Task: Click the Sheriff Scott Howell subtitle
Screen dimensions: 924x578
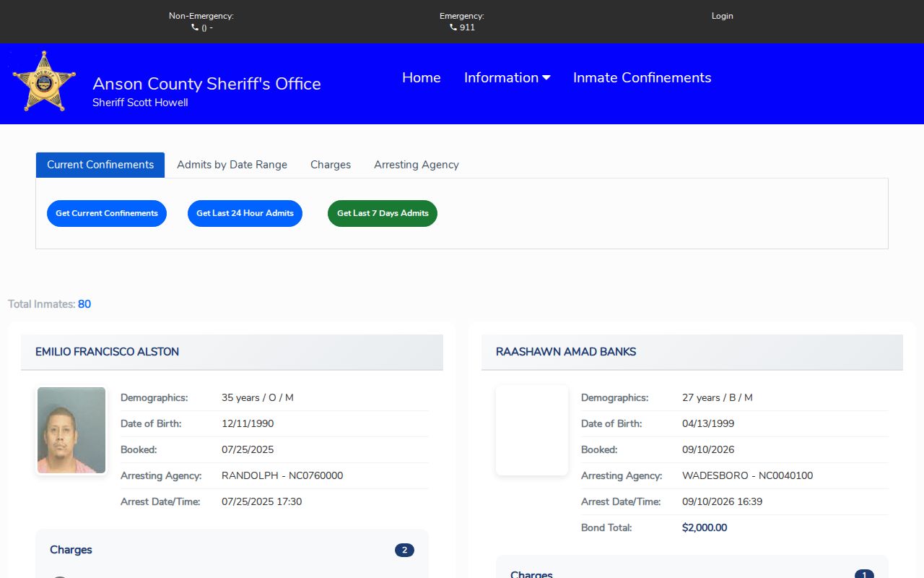Action: point(140,103)
